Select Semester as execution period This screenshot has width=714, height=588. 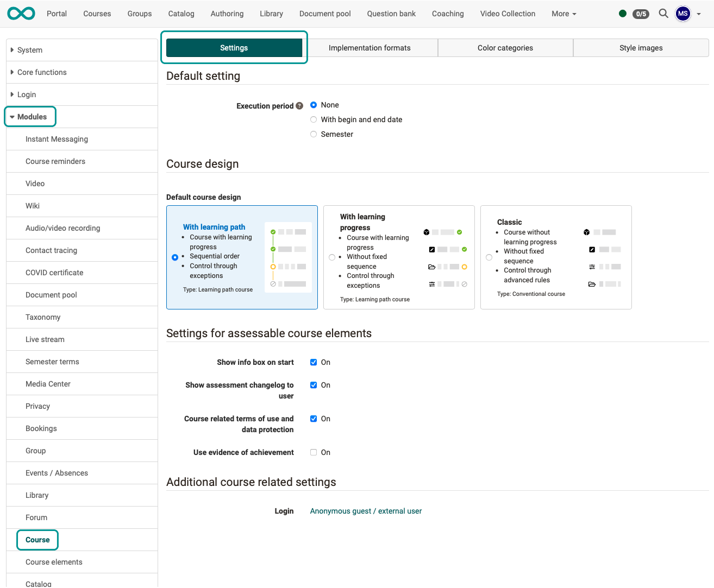[314, 134]
